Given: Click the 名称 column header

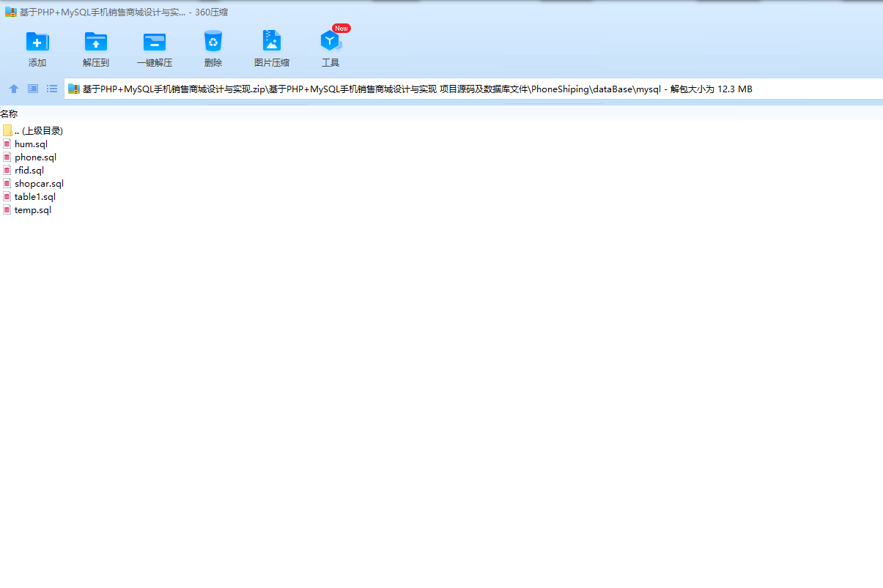Looking at the screenshot, I should [9, 113].
